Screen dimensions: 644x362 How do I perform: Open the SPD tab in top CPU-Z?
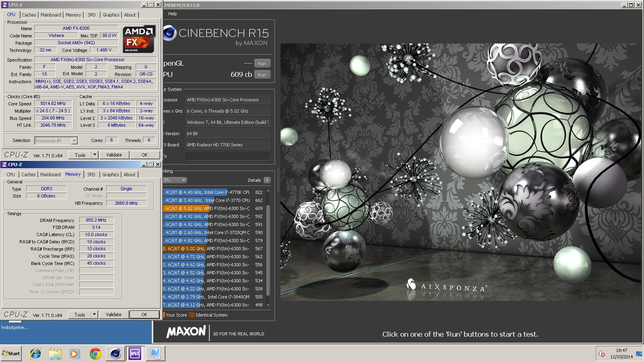[x=92, y=15]
